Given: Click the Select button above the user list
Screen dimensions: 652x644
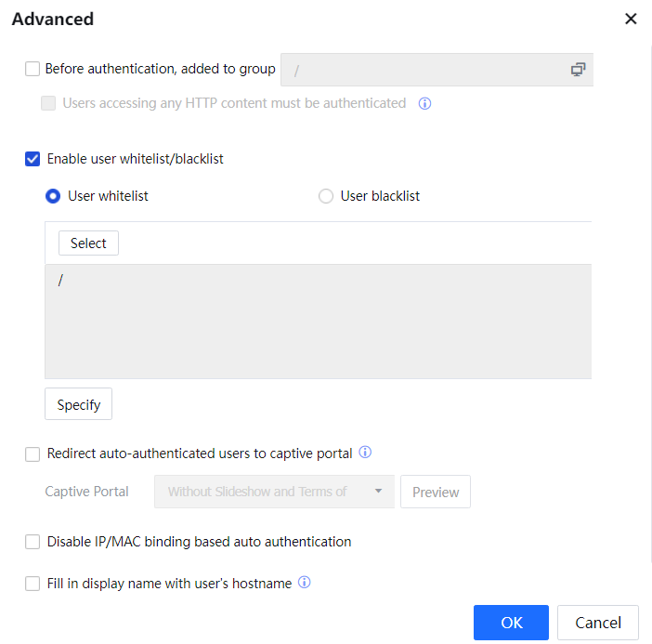Looking at the screenshot, I should point(88,243).
